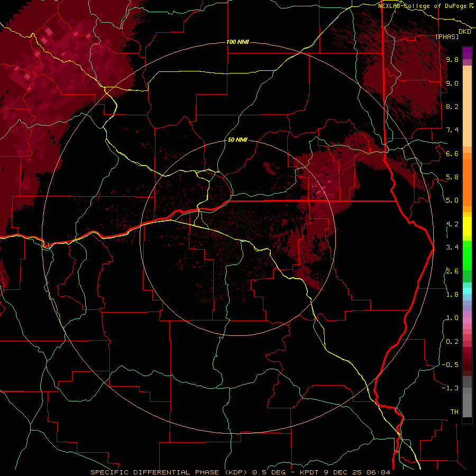Click the 9.8 color scale value

[x=452, y=59]
